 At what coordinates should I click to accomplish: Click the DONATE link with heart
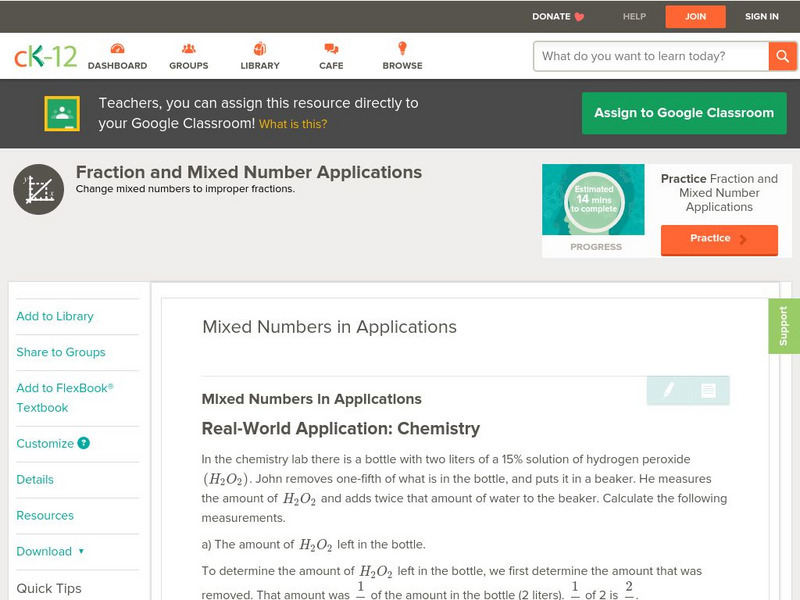(x=558, y=16)
